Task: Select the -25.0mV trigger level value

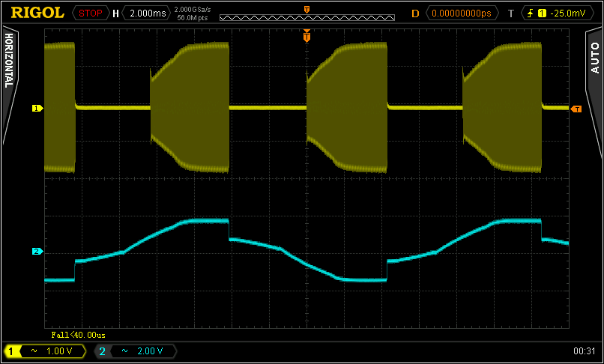Action: [x=568, y=13]
